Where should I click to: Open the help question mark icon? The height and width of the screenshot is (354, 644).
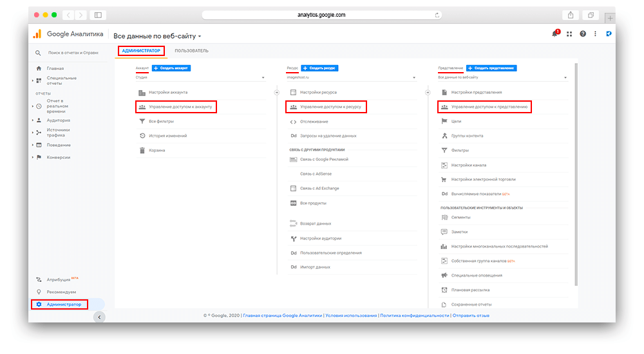click(583, 33)
